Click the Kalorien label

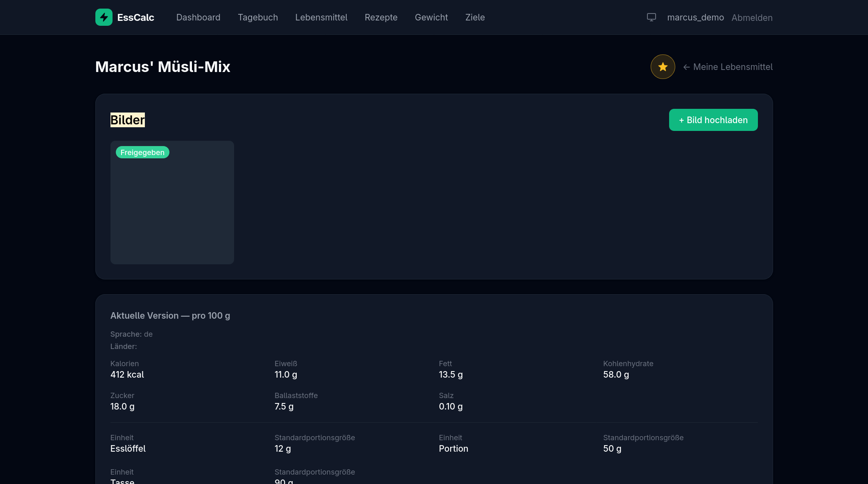[x=124, y=363]
